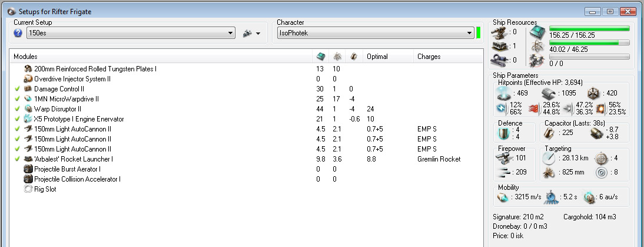Select 200mm Reinforced Rolled Tungsten Plates I icon
The image size is (644, 247).
click(x=28, y=68)
